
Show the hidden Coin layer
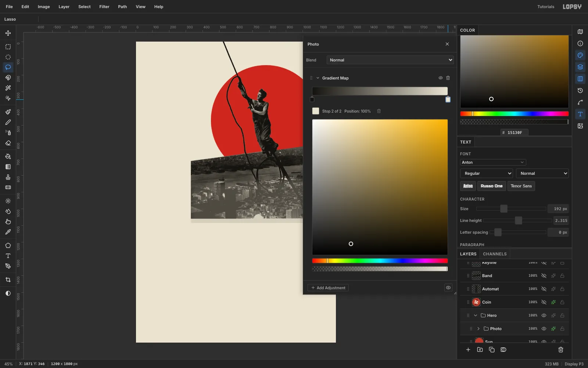pyautogui.click(x=544, y=302)
